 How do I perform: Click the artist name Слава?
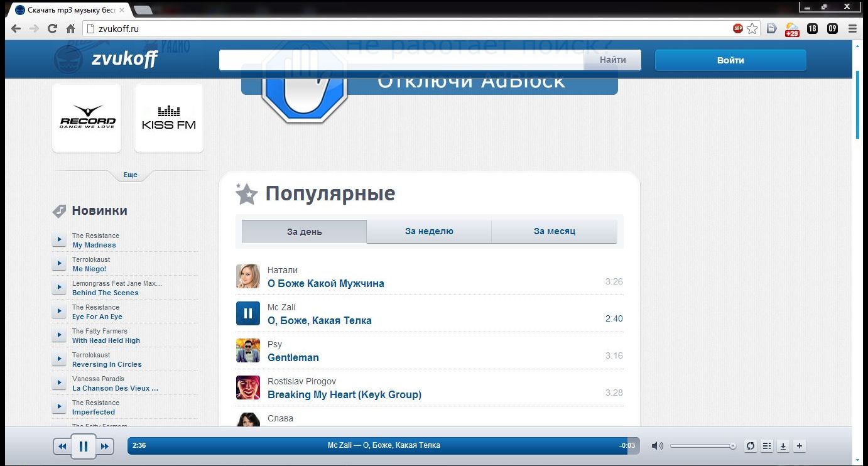280,418
